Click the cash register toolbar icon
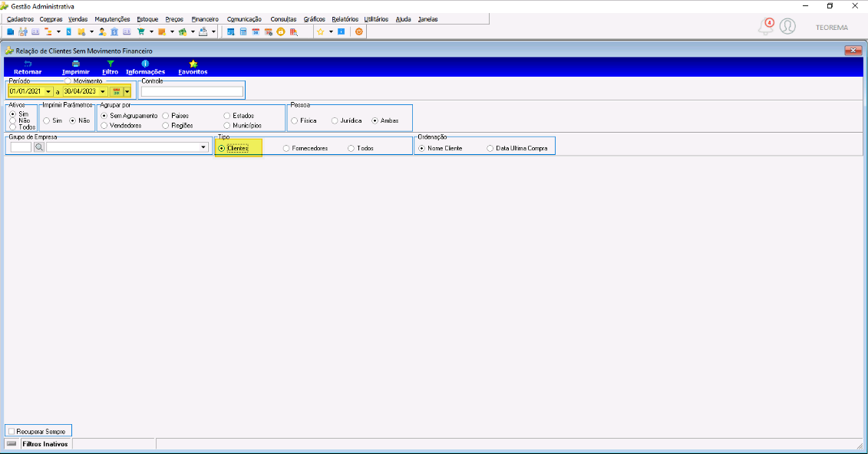868x454 pixels. coord(203,31)
